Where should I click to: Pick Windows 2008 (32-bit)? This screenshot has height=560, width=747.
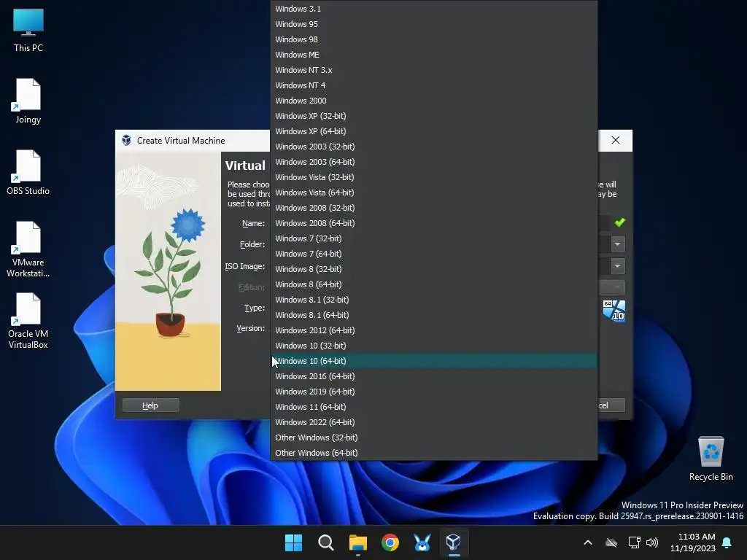(434, 208)
